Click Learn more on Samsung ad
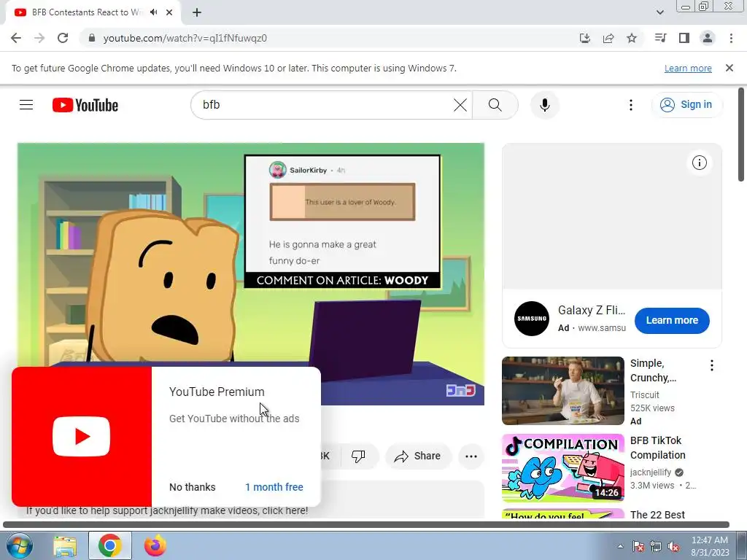This screenshot has height=560, width=747. coord(672,321)
